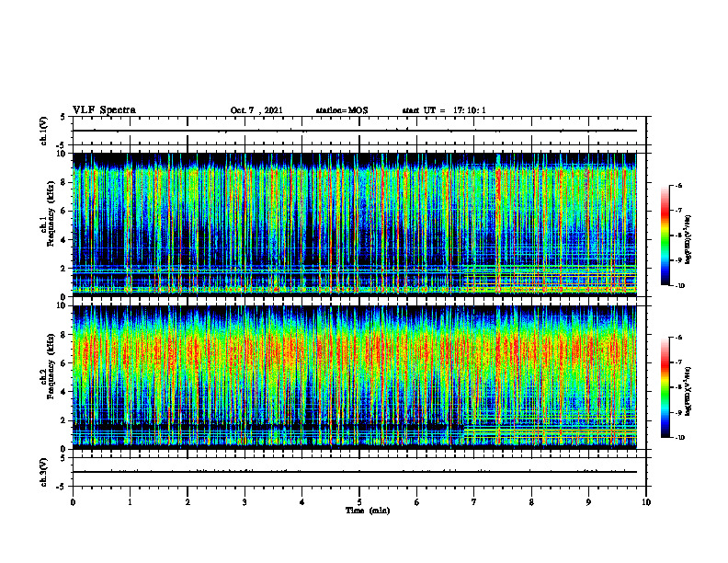Click time axis tick label "9"
Screen dimensions: 728x563
[588, 502]
